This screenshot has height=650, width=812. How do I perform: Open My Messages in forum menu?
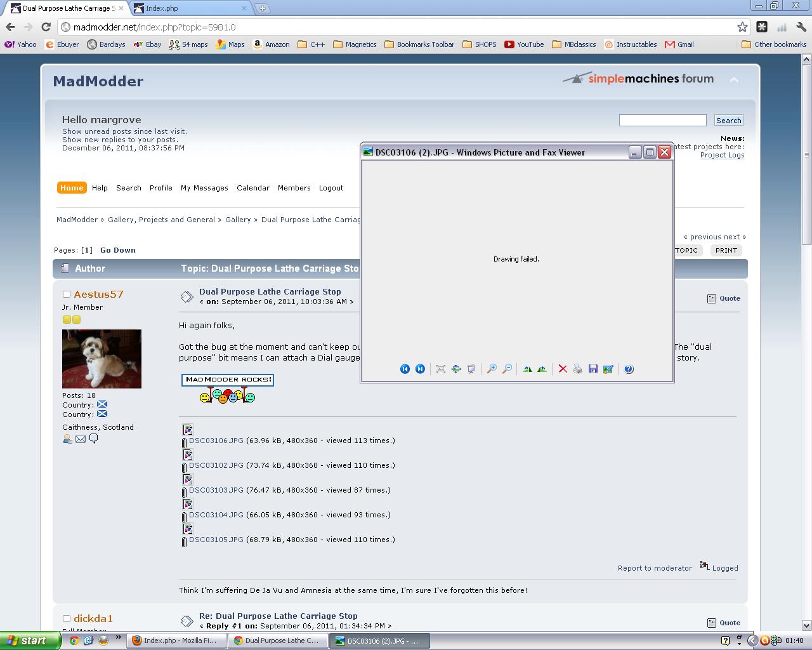pos(204,188)
